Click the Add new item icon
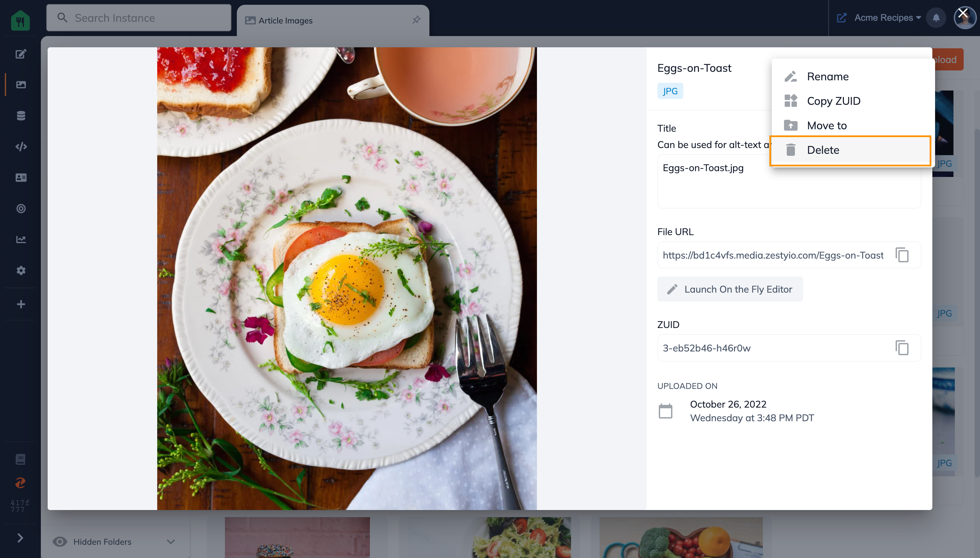 click(20, 304)
